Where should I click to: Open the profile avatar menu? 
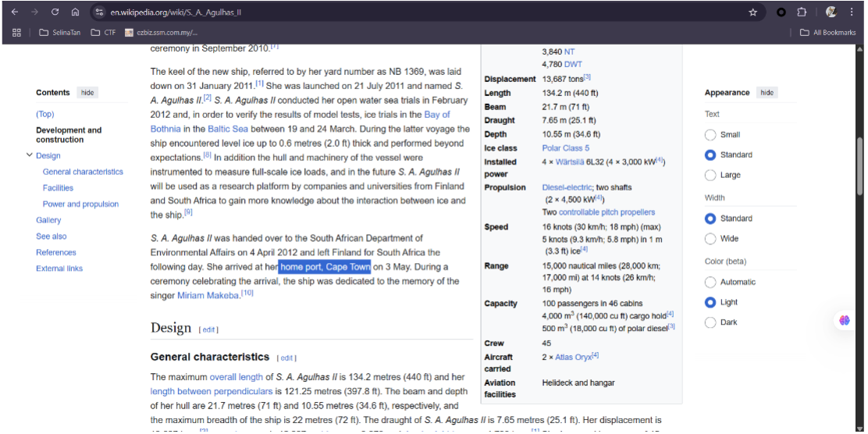pyautogui.click(x=831, y=12)
